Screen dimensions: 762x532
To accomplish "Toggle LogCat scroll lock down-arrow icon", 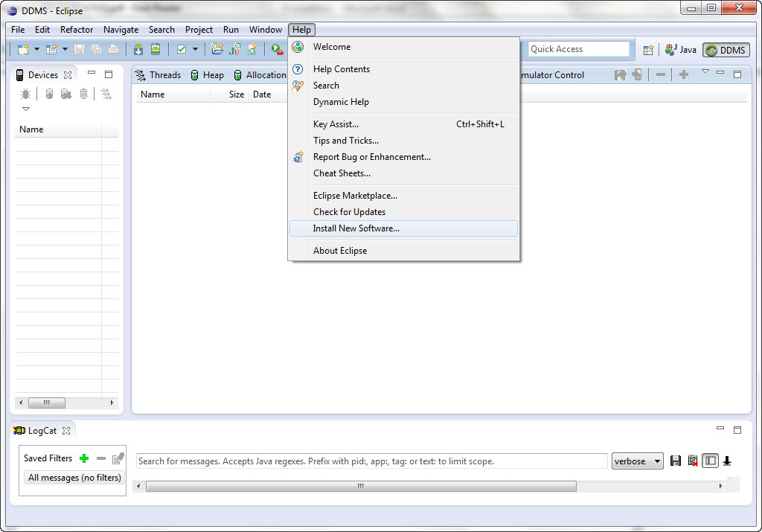I will tap(727, 461).
